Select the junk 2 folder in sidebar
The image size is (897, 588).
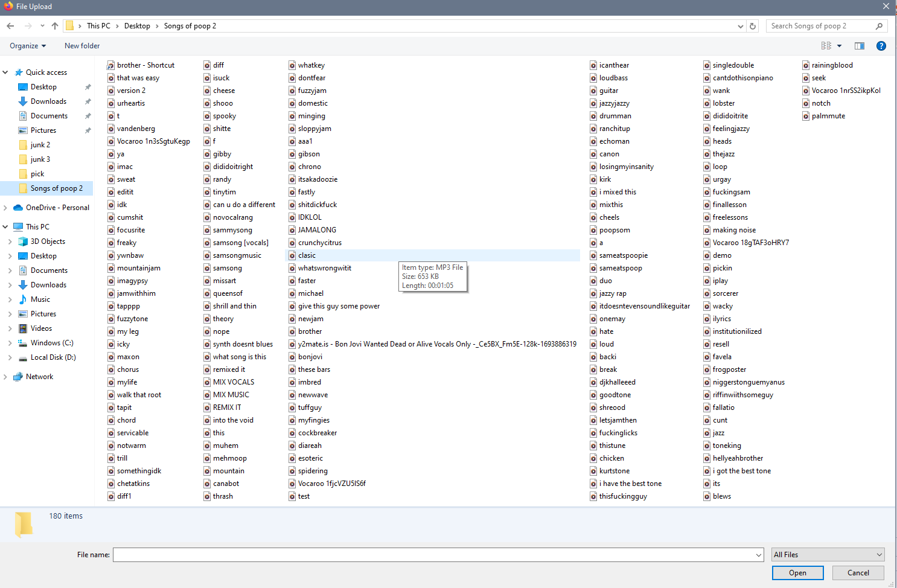(x=40, y=145)
